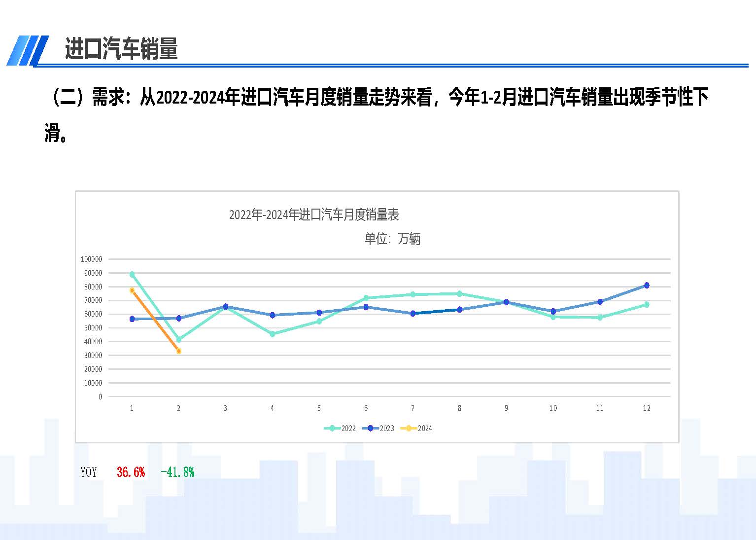Click the 2023 January data point
The height and width of the screenshot is (540, 756).
(x=132, y=319)
